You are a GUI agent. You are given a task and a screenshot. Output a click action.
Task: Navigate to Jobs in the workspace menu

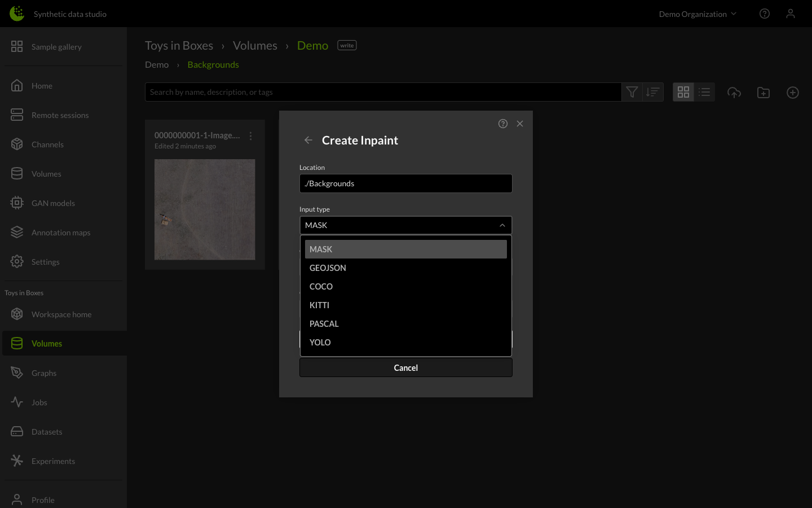click(39, 402)
